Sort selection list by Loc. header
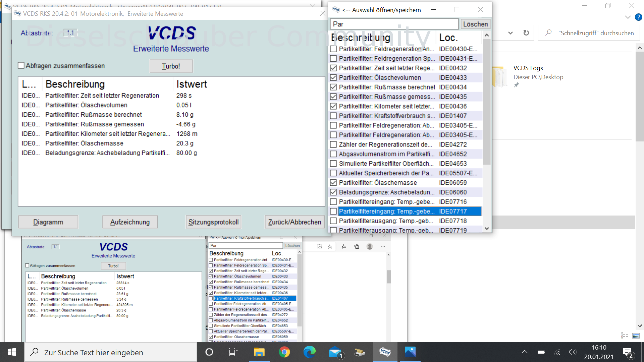This screenshot has width=644, height=362. pos(459,38)
